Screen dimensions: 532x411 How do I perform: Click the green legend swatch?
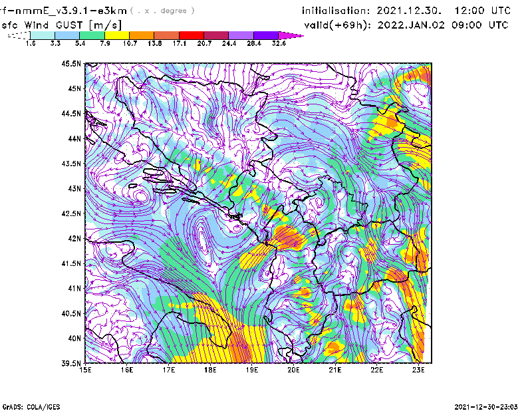pos(92,35)
